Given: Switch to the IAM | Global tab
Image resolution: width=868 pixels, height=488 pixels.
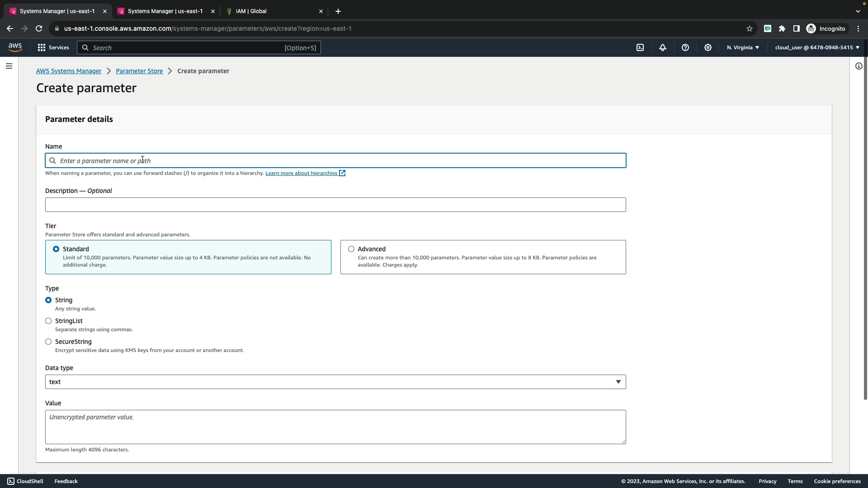Looking at the screenshot, I should tap(251, 11).
